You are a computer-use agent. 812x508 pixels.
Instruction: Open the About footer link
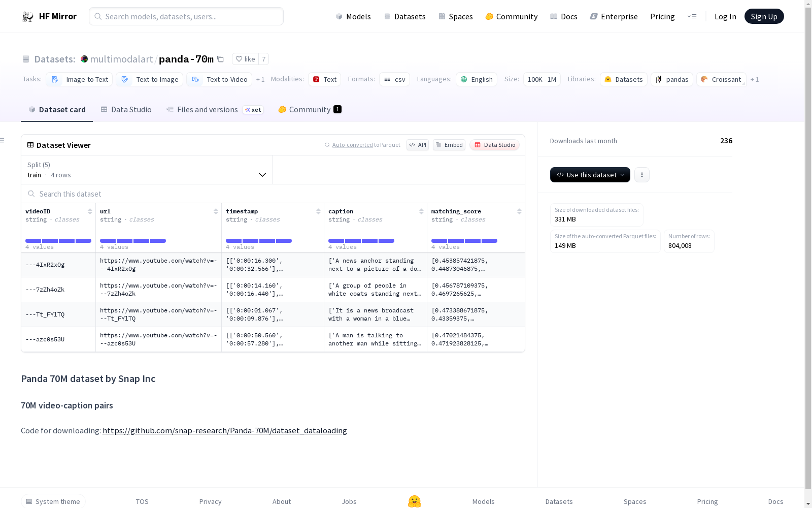[x=282, y=501]
